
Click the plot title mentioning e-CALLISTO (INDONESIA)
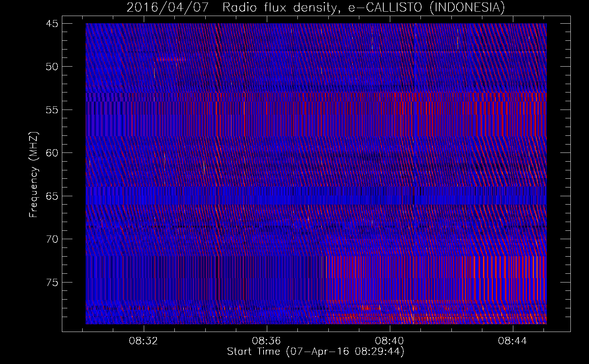[x=316, y=7]
